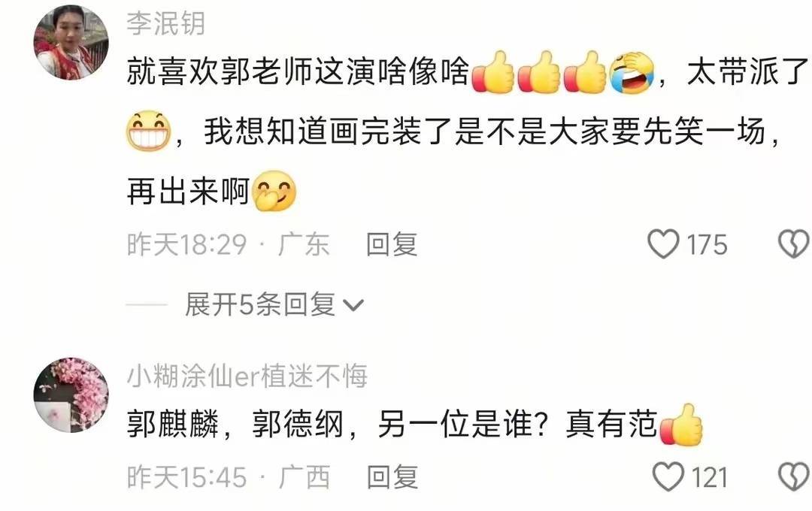
Task: Click the username 李泯钥
Action: pyautogui.click(x=165, y=23)
